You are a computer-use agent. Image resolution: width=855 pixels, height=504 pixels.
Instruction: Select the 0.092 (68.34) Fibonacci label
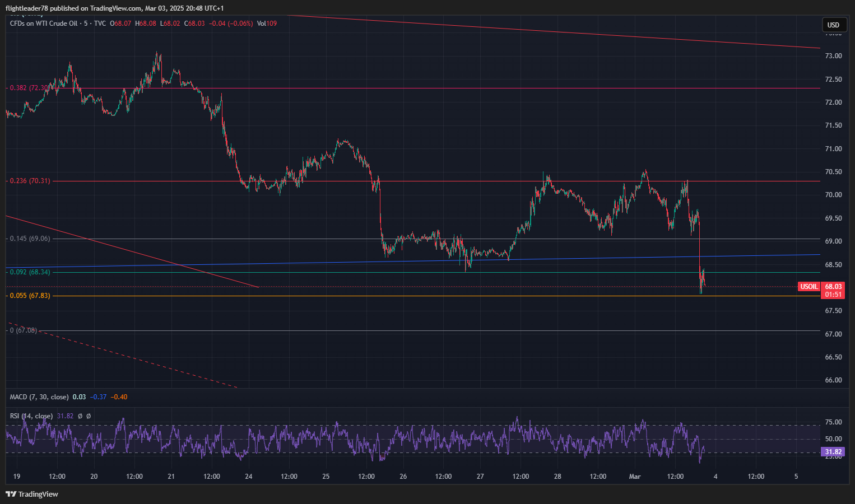pos(30,272)
